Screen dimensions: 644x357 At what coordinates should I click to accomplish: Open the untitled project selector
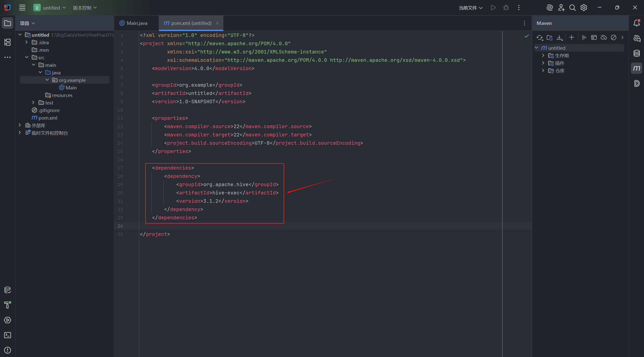(50, 8)
